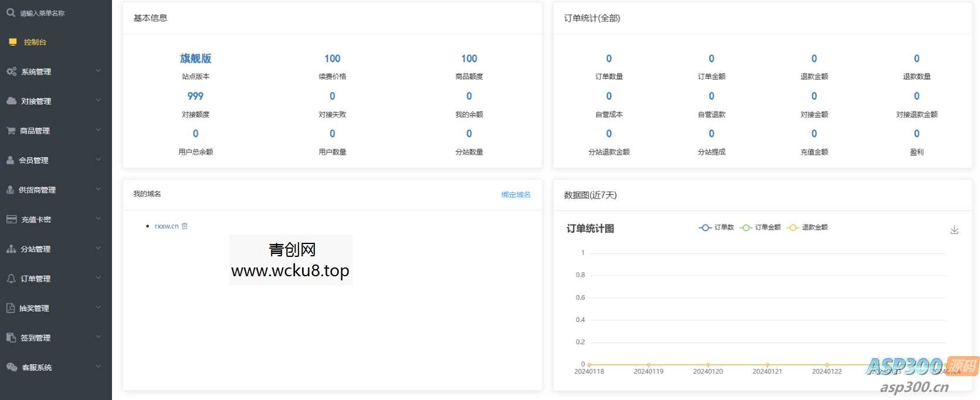The image size is (980, 400).
Task: Expand 签到管理 menu chevron
Action: point(98,337)
